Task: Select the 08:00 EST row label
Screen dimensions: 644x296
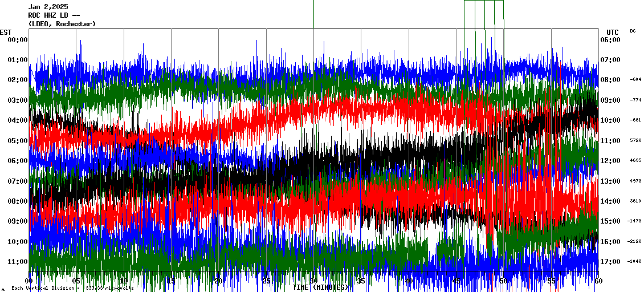Action: pyautogui.click(x=18, y=201)
